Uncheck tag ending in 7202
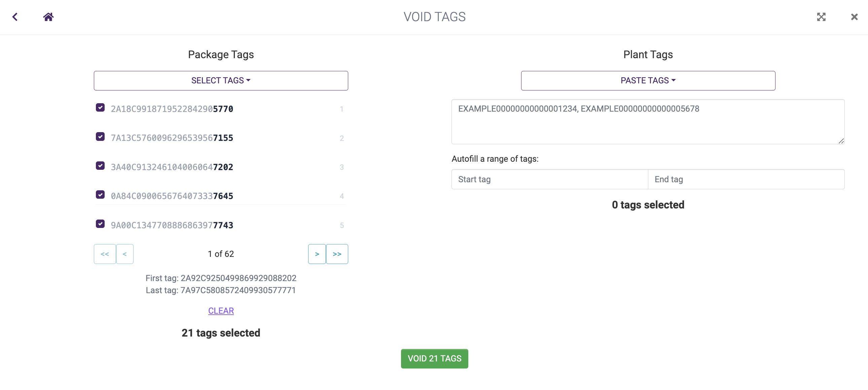The image size is (868, 390). click(100, 166)
